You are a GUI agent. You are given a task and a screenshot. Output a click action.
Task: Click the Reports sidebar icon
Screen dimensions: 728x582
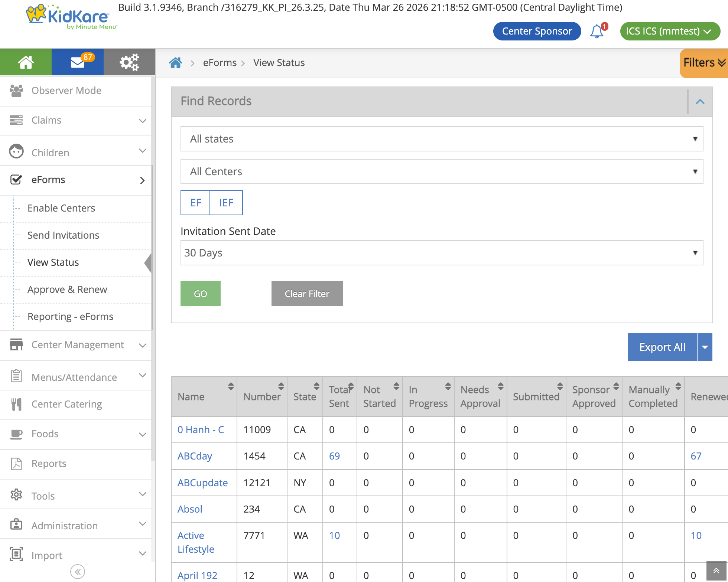(16, 463)
